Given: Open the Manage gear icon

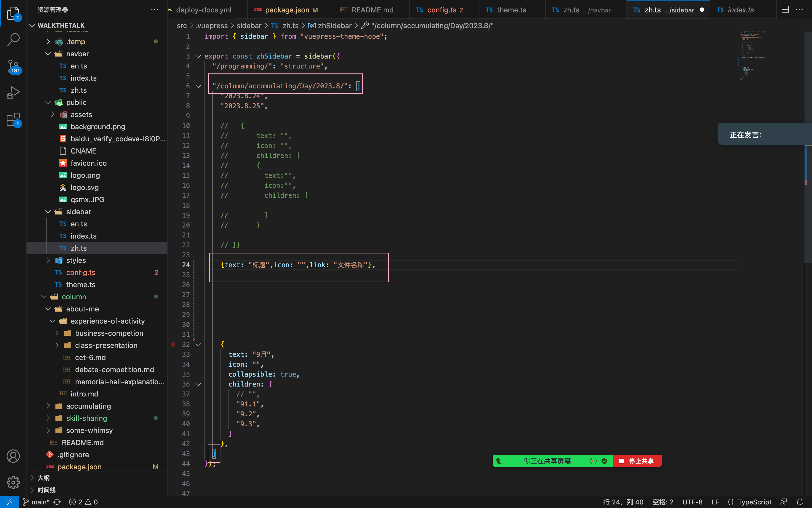Looking at the screenshot, I should coord(13,483).
